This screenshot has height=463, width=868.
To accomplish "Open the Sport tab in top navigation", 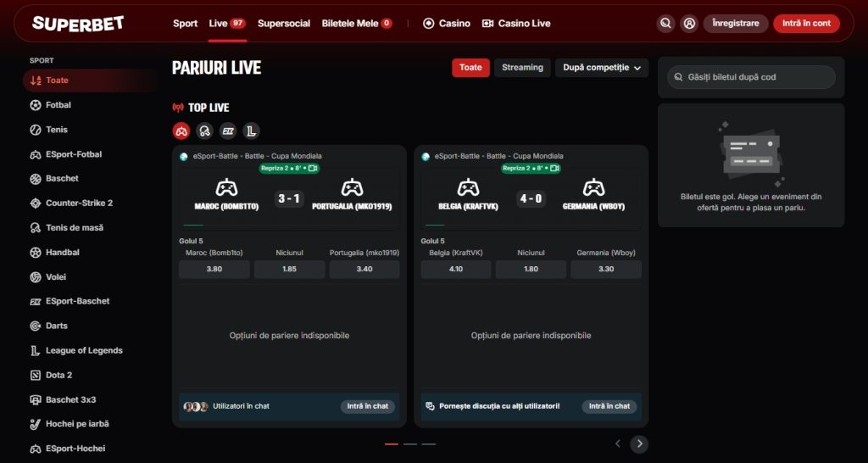I will (x=185, y=23).
